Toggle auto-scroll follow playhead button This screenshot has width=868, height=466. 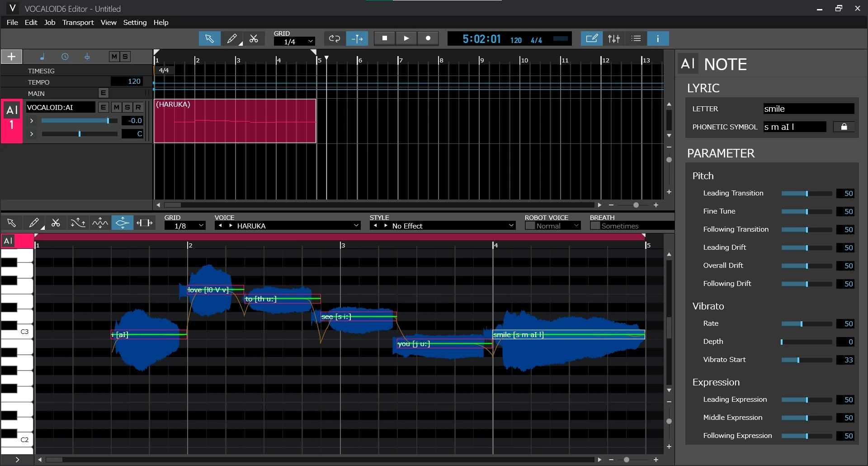tap(357, 38)
